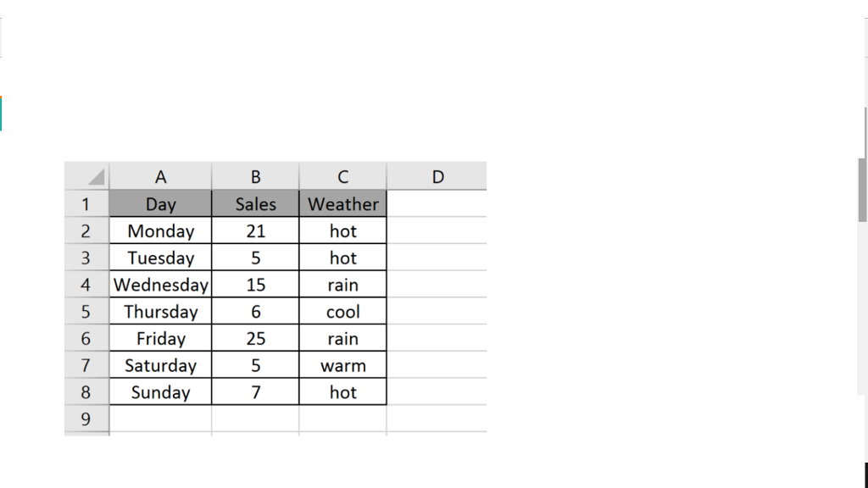The height and width of the screenshot is (488, 868).
Task: Click the Day header cell
Action: coord(160,203)
